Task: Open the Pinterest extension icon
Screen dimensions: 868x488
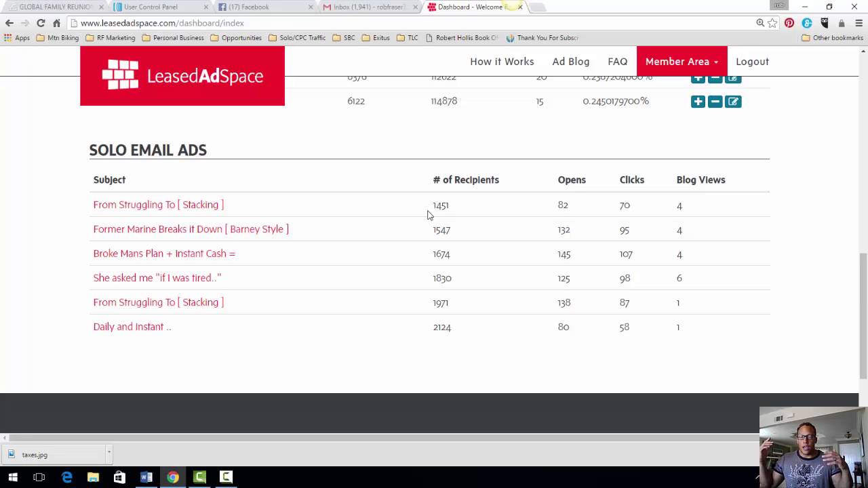Action: pyautogui.click(x=789, y=23)
